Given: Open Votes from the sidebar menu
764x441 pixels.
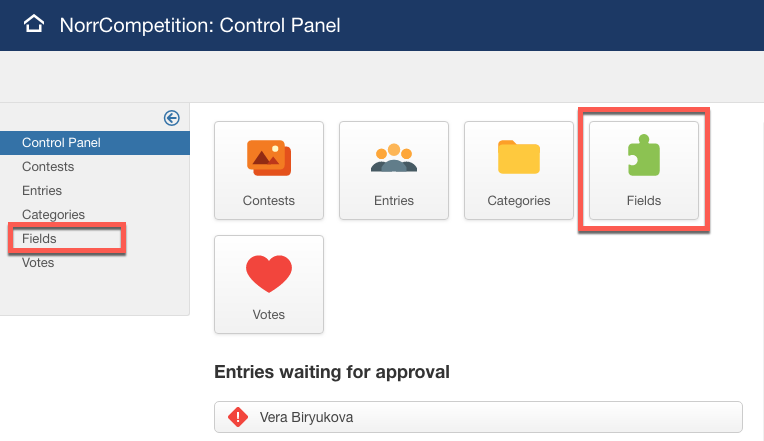Looking at the screenshot, I should 38,263.
